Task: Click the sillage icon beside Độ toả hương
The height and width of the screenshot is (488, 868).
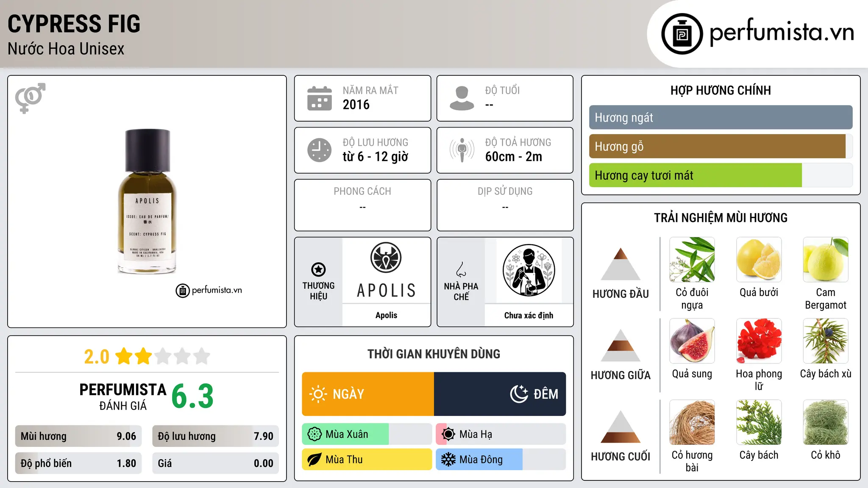Action: click(462, 150)
